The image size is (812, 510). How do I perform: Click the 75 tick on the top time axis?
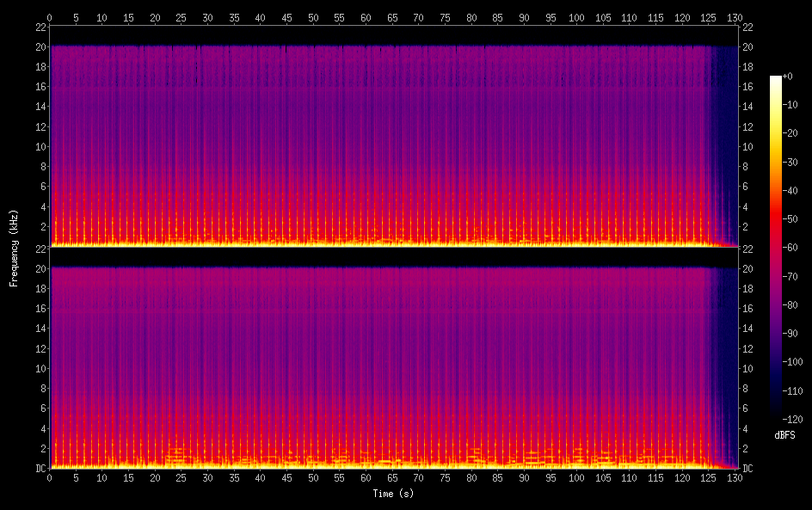(x=445, y=17)
